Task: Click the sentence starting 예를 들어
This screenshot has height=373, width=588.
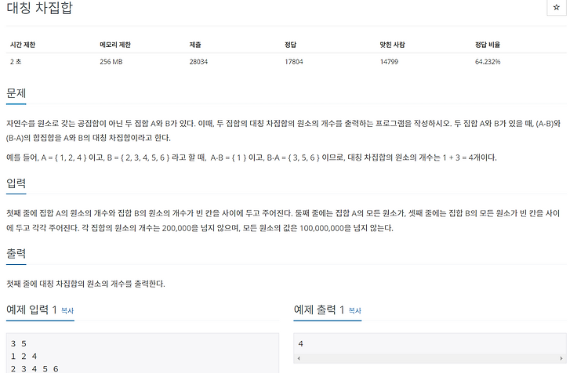Action: (251, 158)
